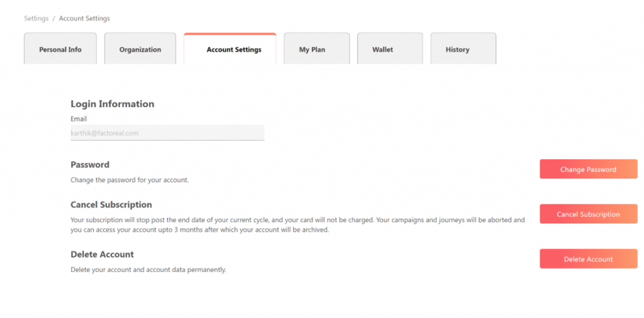Screen dimensions: 644x318
Task: Click the Account Settings breadcrumb text
Action: coord(84,18)
